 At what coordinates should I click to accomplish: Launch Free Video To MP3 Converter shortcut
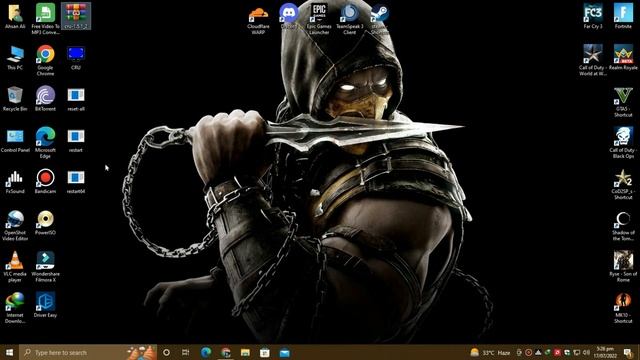click(x=45, y=18)
